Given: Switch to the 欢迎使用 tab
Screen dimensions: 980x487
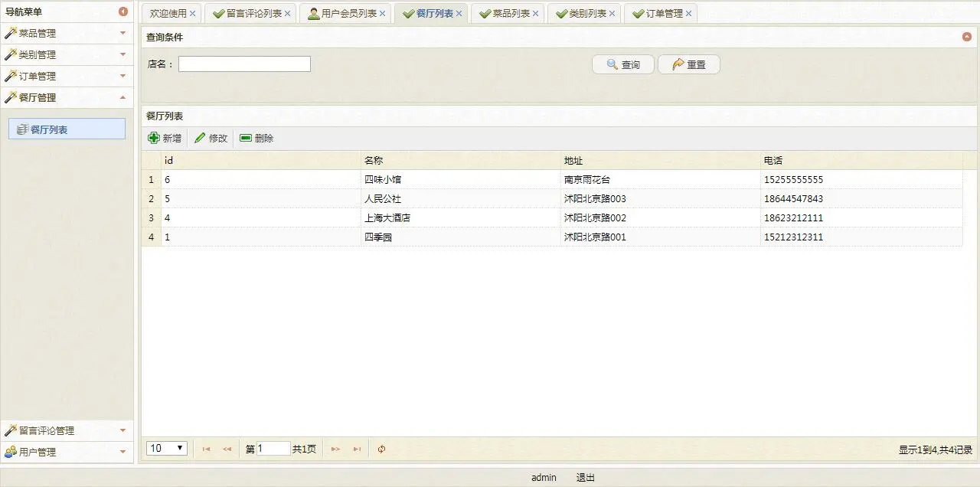Looking at the screenshot, I should [x=168, y=14].
